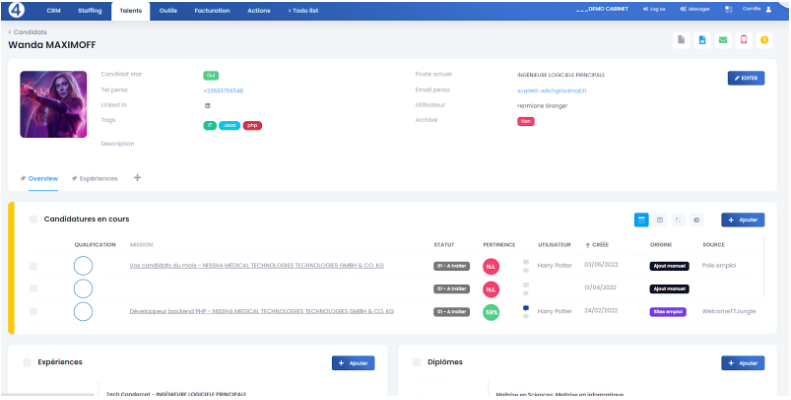Click the qualification circle for Développeur backend PHP

83,312
